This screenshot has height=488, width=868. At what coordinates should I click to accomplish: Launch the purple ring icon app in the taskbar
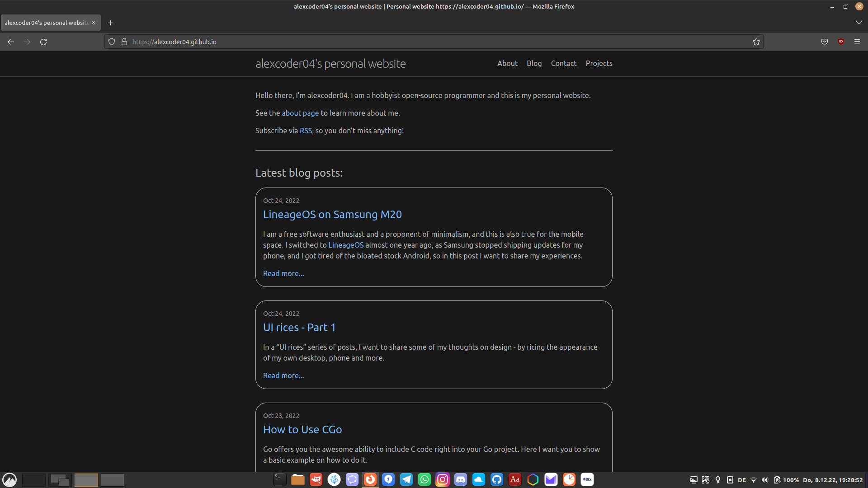[352, 479]
